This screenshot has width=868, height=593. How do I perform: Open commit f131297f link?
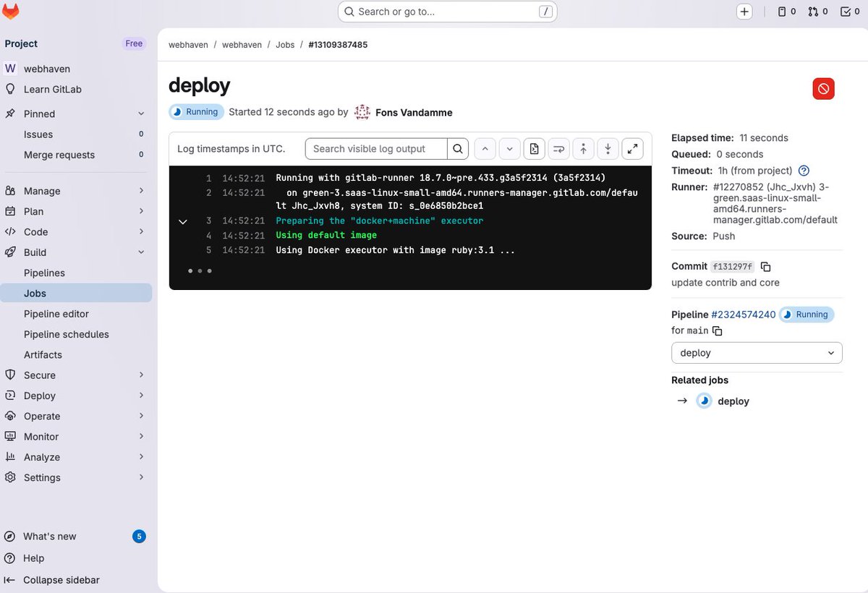(x=733, y=266)
